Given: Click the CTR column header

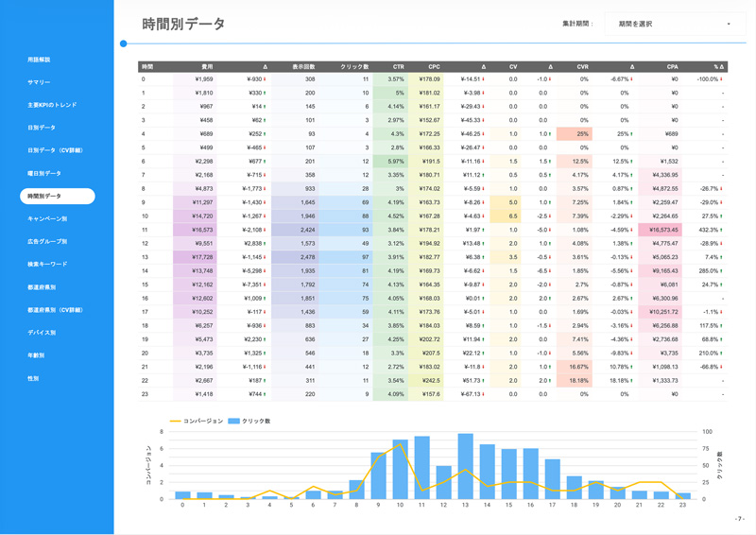Looking at the screenshot, I should pyautogui.click(x=398, y=67).
